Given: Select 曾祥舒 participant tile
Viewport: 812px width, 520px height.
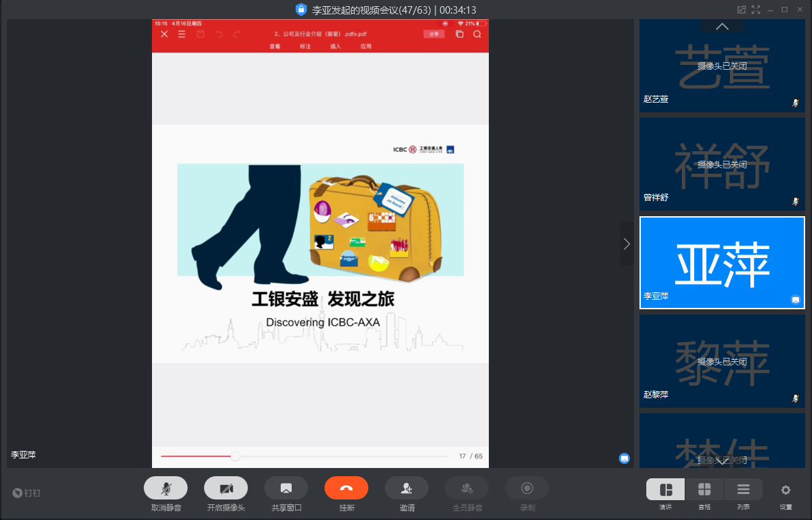Looking at the screenshot, I should [722, 164].
